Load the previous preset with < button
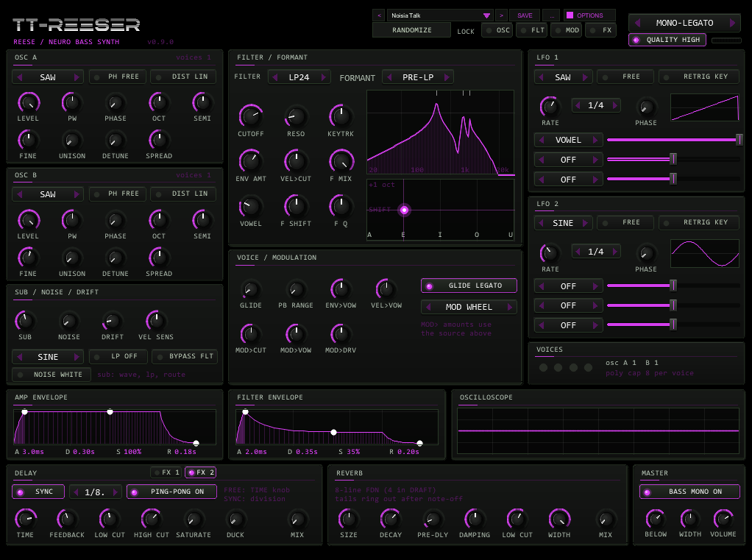This screenshot has width=752, height=560. 380,15
